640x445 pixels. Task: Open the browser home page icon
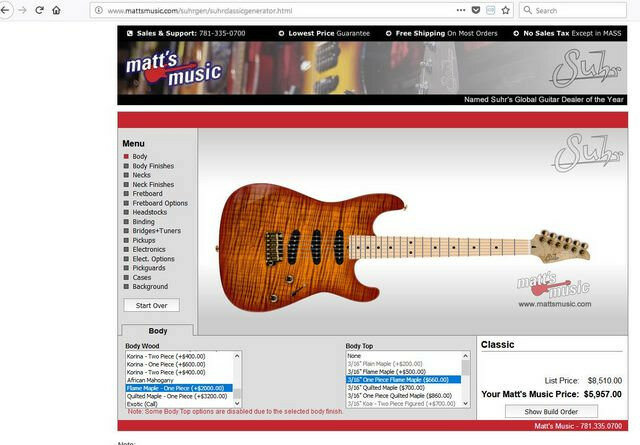pyautogui.click(x=56, y=10)
